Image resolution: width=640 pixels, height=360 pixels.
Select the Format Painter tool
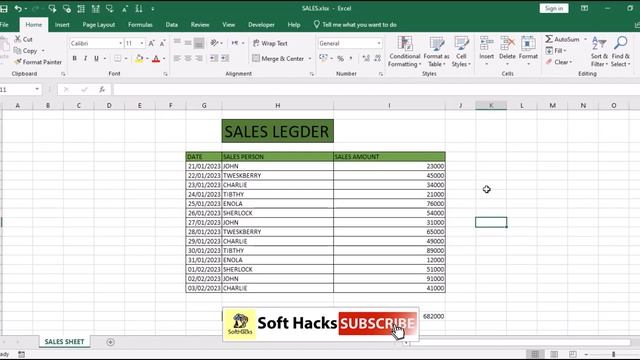pyautogui.click(x=38, y=62)
